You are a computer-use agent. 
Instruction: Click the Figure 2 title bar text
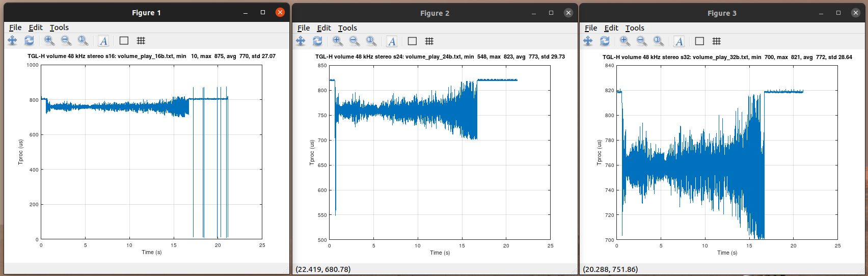[x=435, y=13]
